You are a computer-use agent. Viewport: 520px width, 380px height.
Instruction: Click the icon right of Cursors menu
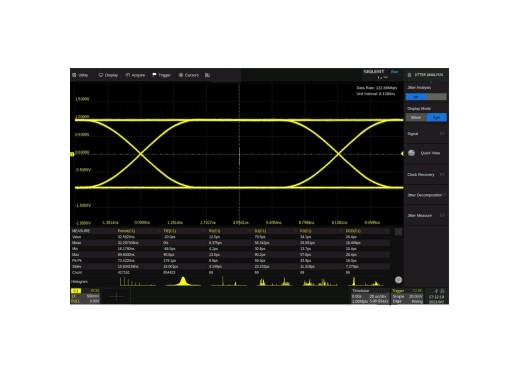point(207,75)
